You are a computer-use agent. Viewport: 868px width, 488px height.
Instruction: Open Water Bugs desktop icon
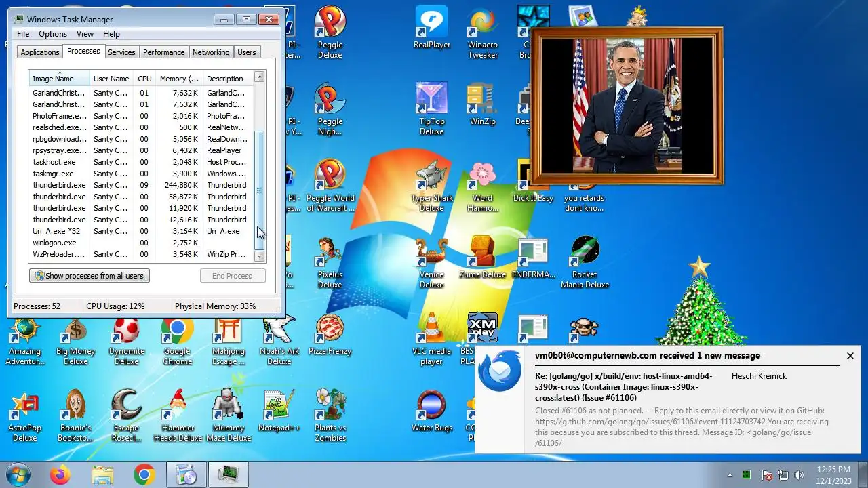coord(432,411)
